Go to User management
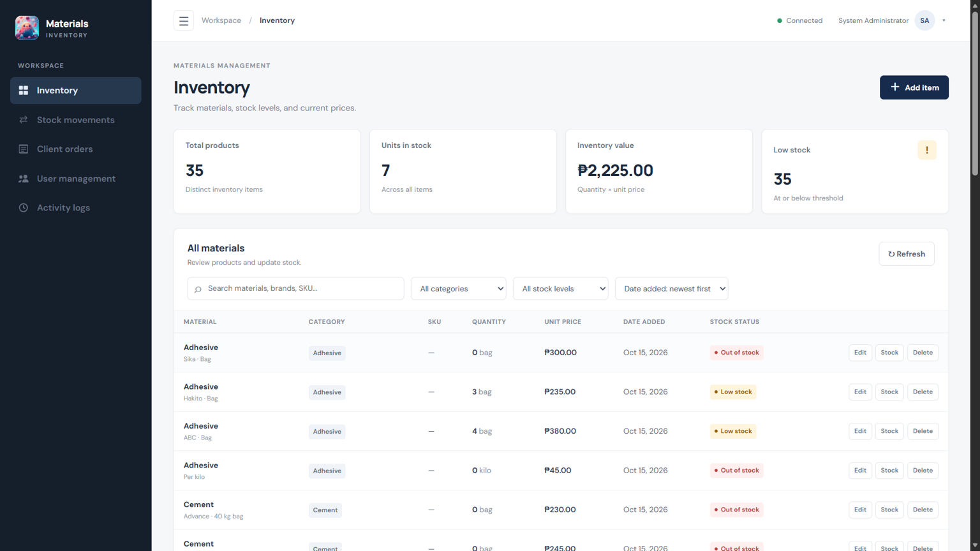This screenshot has height=551, width=980. pyautogui.click(x=76, y=179)
